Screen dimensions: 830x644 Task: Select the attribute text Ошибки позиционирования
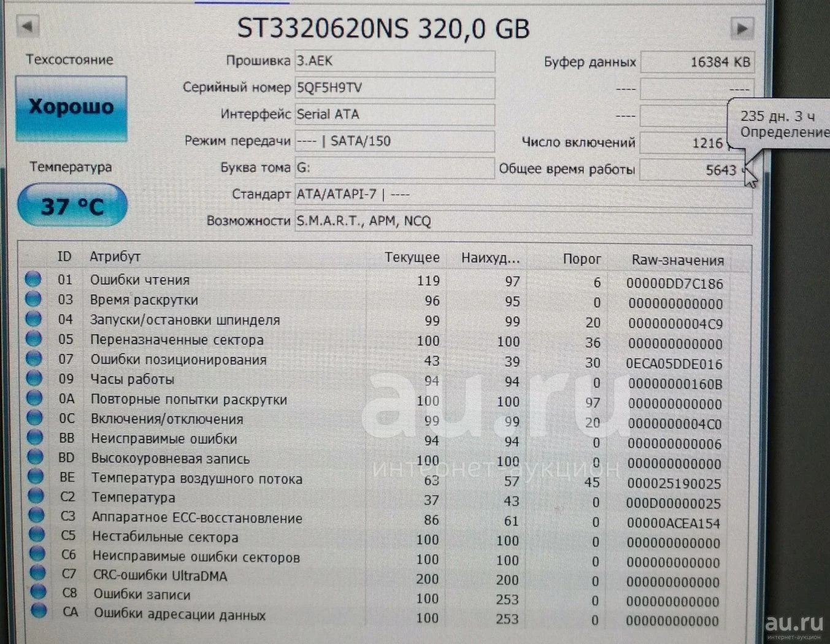(179, 359)
